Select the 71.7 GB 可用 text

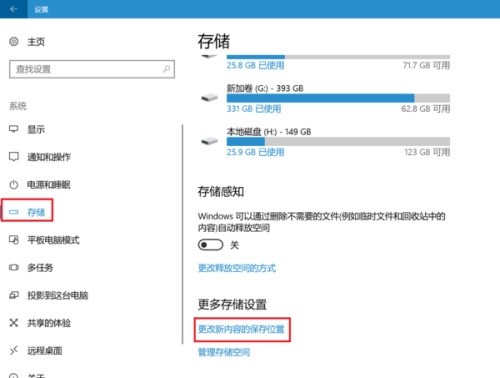click(426, 65)
